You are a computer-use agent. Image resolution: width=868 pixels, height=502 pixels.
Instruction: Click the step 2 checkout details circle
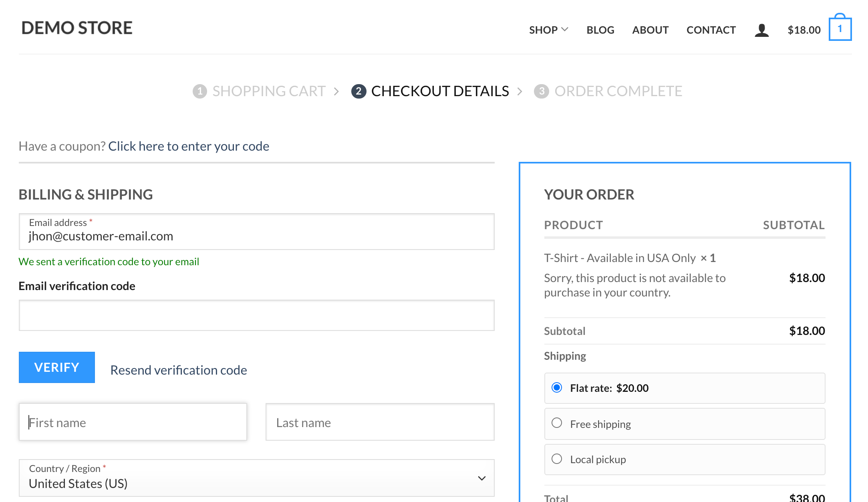359,91
